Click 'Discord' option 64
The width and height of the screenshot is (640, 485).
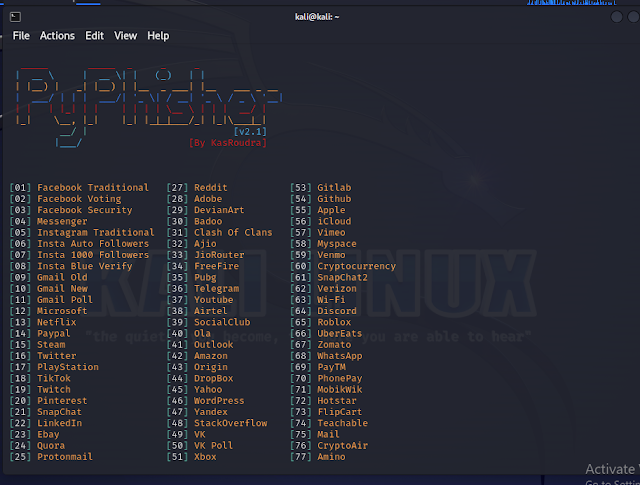coord(337,311)
